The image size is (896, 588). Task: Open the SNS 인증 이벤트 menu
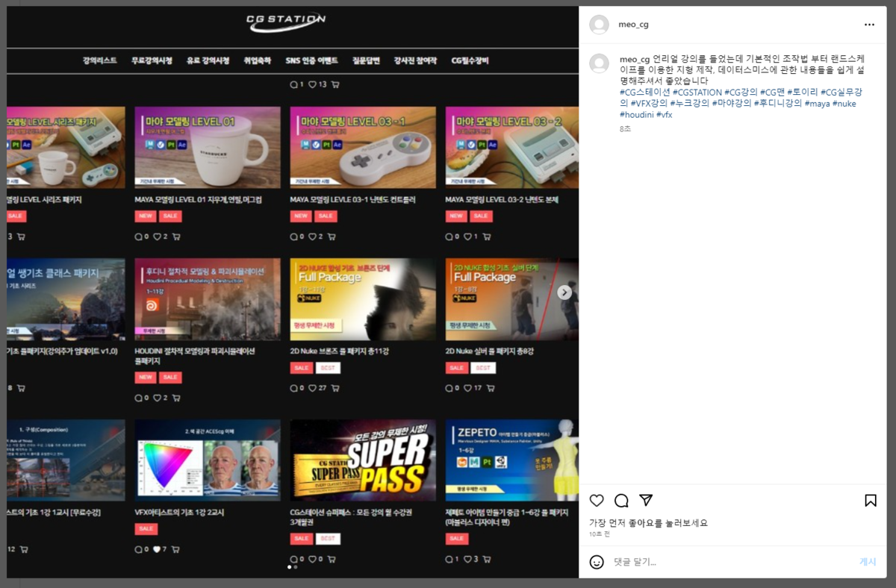tap(311, 60)
